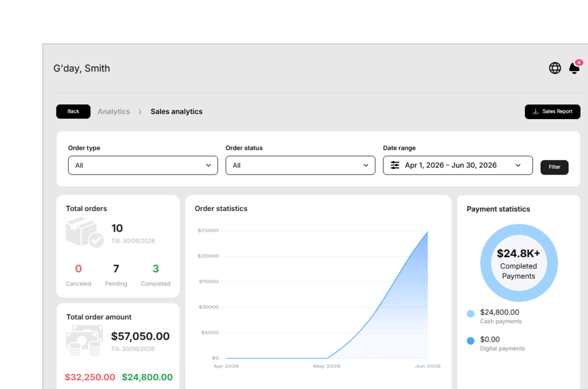Open the Date range dropdown
588x389 pixels.
pyautogui.click(x=458, y=165)
